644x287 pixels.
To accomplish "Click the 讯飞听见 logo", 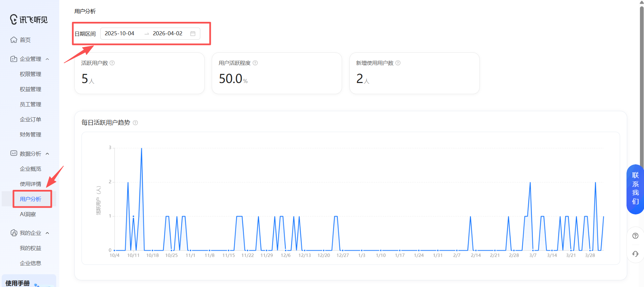I will coord(29,19).
